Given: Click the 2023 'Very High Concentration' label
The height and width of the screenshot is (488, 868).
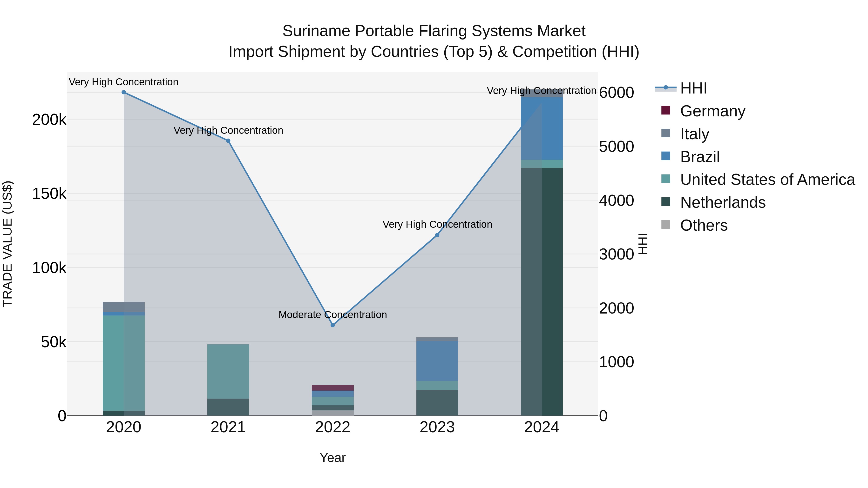Looking at the screenshot, I should [437, 224].
